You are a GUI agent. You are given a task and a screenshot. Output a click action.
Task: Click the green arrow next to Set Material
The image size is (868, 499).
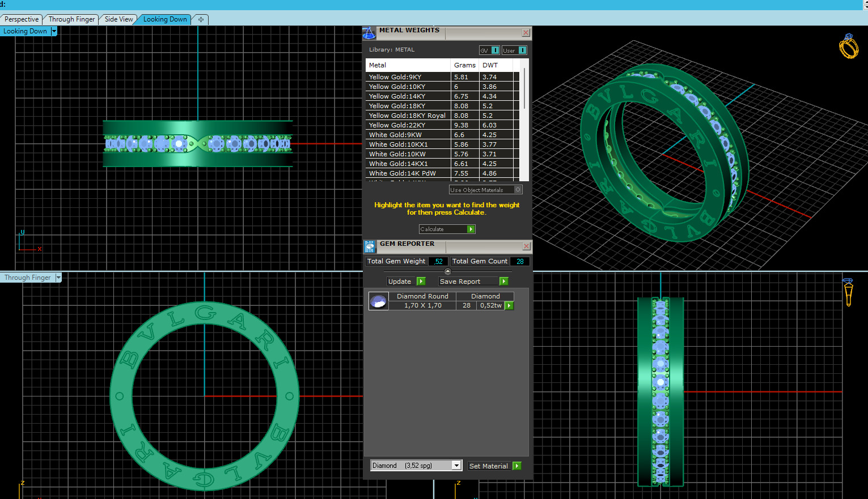(x=516, y=466)
